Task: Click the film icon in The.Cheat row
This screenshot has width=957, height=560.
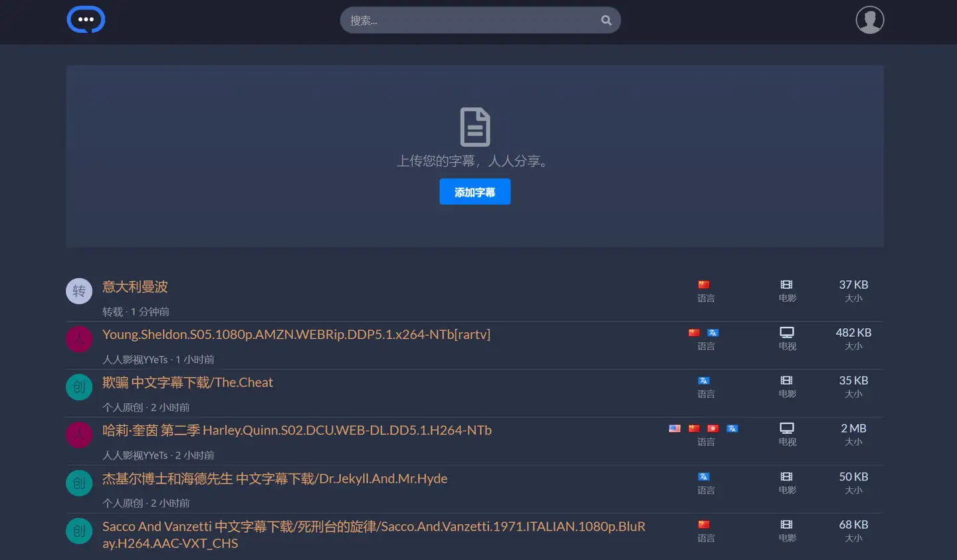Action: [787, 380]
